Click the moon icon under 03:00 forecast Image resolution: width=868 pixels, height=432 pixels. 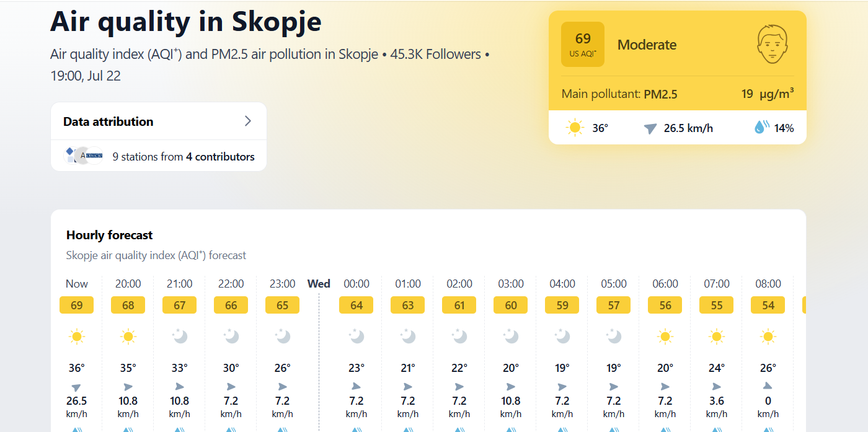tap(511, 337)
